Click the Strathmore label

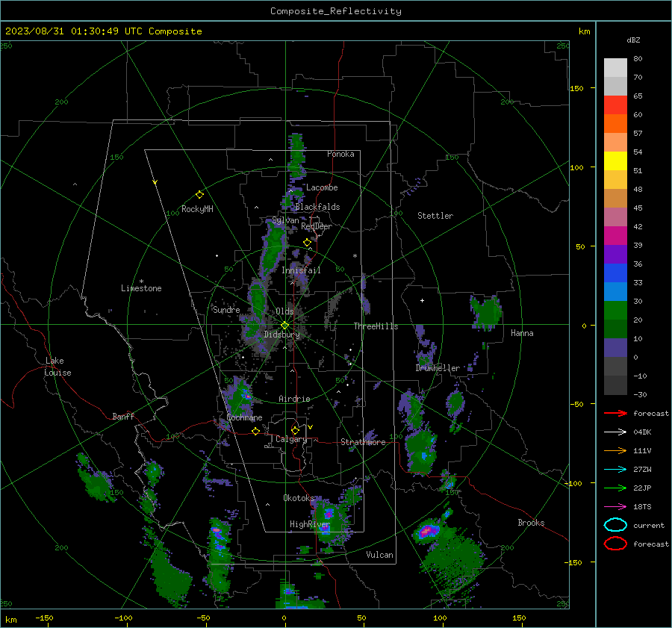[x=363, y=442]
